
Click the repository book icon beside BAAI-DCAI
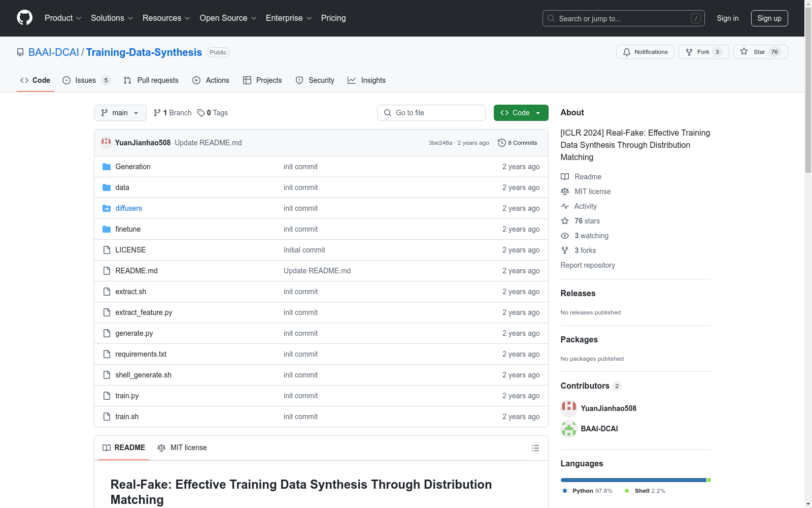point(20,52)
